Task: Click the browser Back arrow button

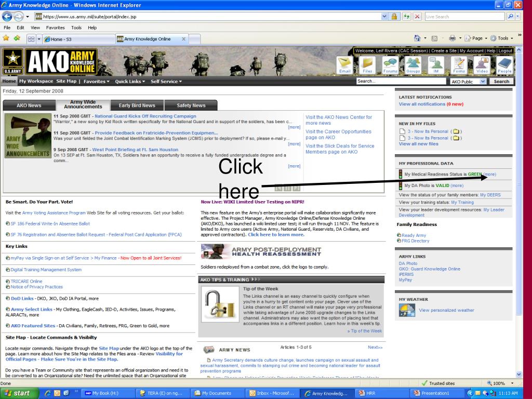Action: point(7,16)
